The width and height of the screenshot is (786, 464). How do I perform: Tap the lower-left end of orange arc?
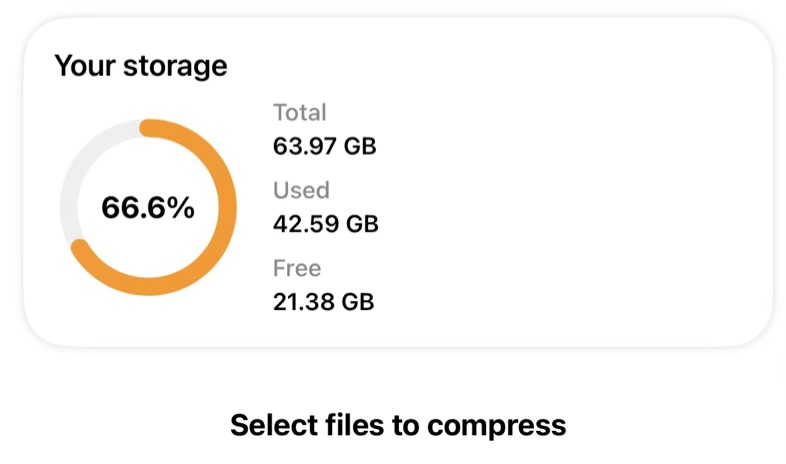(x=80, y=247)
